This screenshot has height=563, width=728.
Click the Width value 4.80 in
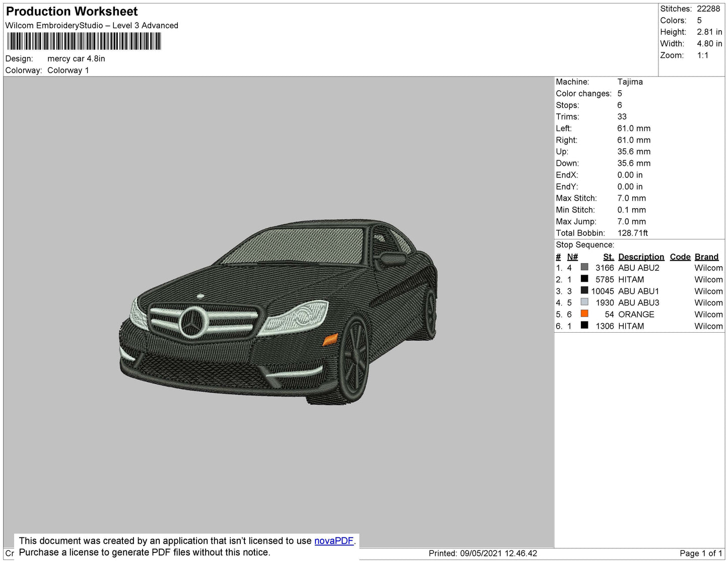[709, 43]
